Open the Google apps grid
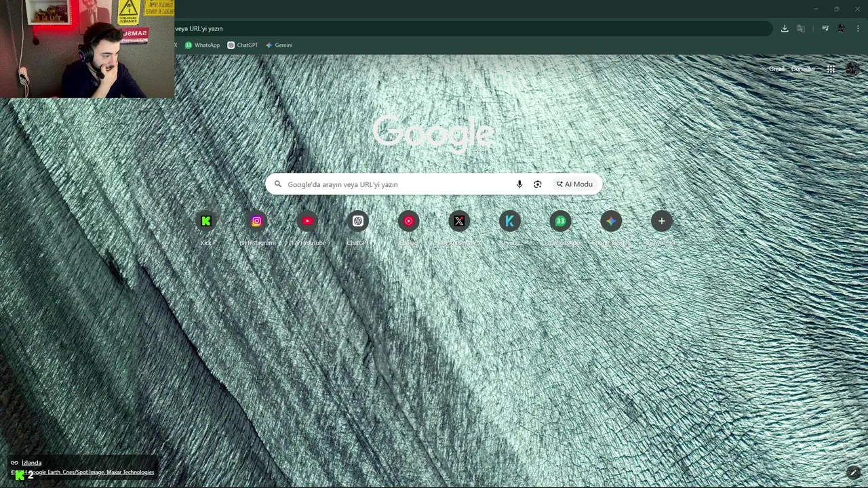Viewport: 868px width, 488px height. [x=831, y=69]
